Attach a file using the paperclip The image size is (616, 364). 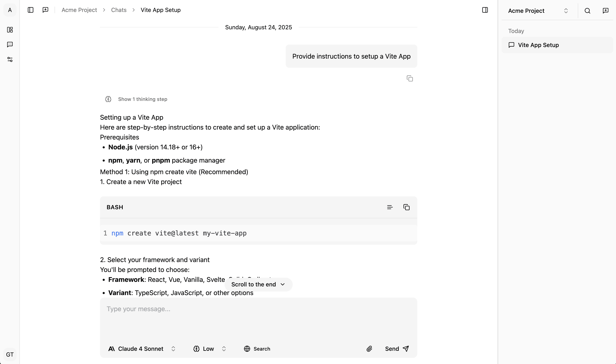pos(369,349)
